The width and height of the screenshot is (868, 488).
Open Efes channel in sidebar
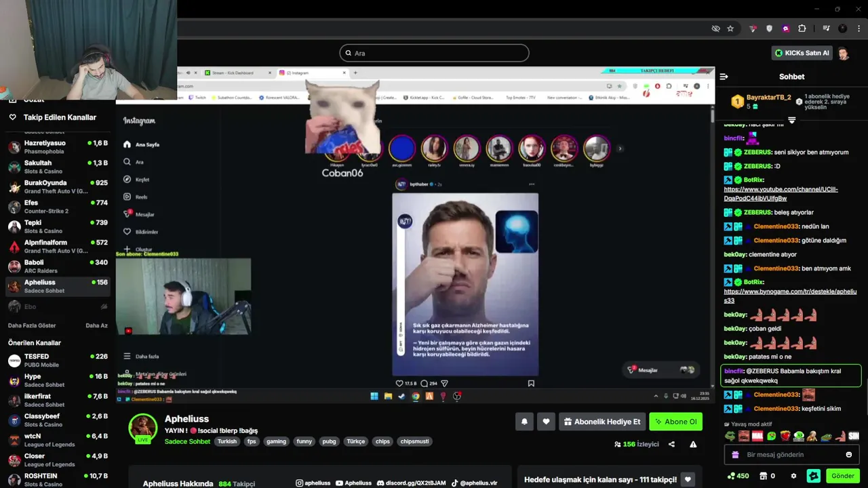click(58, 207)
